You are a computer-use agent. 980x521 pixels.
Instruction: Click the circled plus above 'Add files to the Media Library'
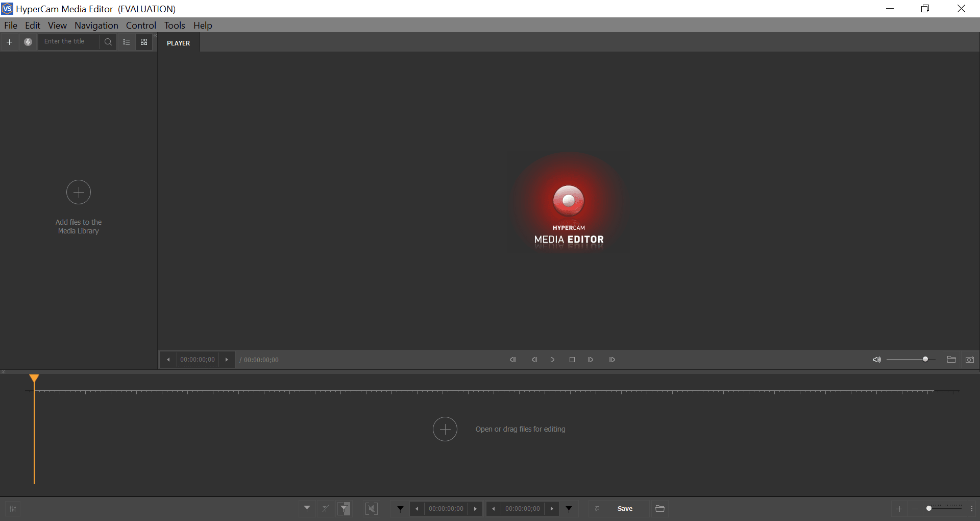(79, 192)
